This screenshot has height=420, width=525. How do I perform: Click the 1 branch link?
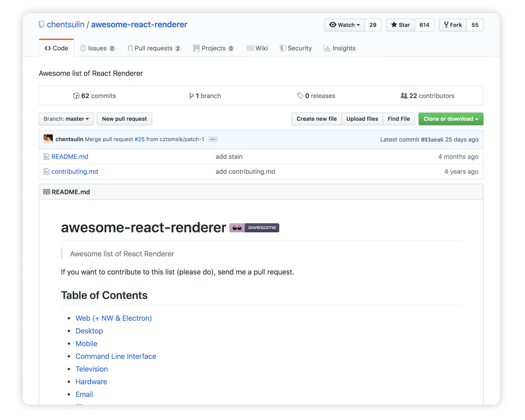[205, 96]
